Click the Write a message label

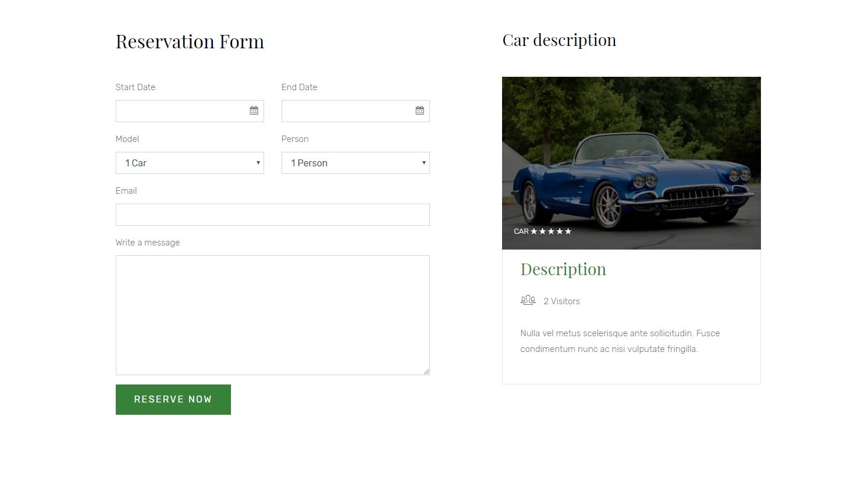(147, 243)
